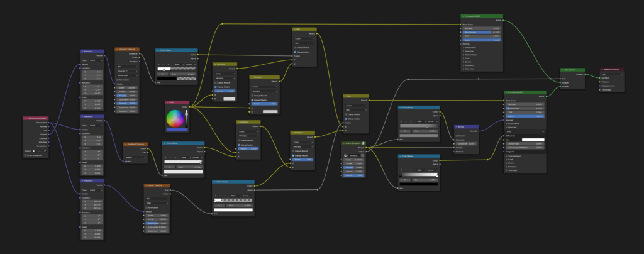Toggle Invert checkbox in the Bump node
Image resolution: width=644 pixels, height=254 pixels.
point(457,136)
